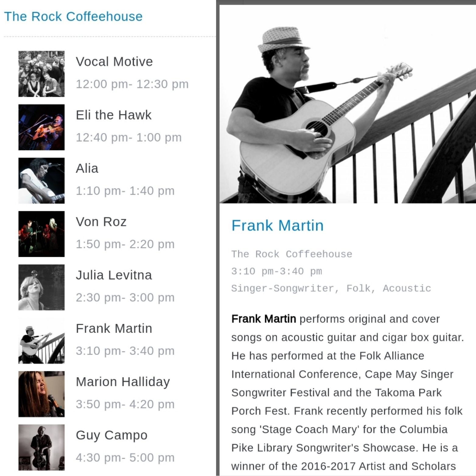Open the Alia artist entry

coord(87,168)
